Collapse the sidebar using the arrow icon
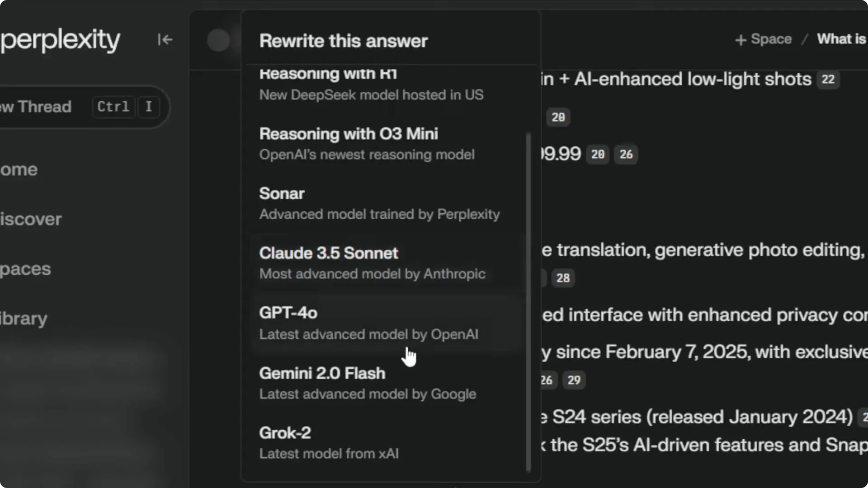 [165, 40]
